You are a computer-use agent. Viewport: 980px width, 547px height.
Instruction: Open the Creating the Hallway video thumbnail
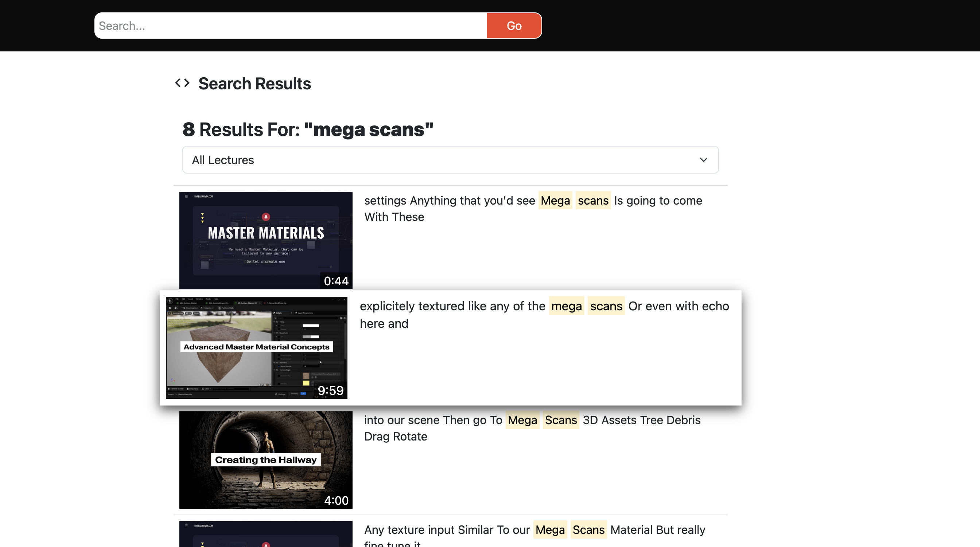[265, 460]
